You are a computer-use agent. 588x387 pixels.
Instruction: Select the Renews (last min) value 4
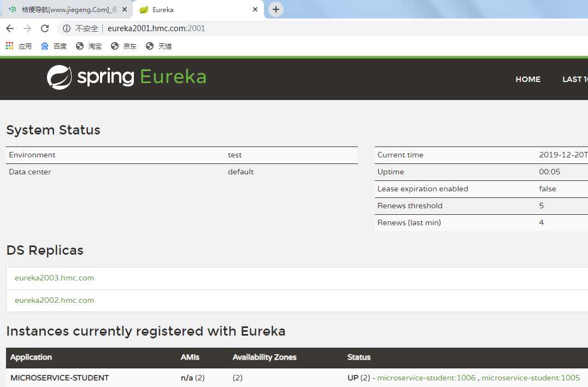pyautogui.click(x=542, y=222)
